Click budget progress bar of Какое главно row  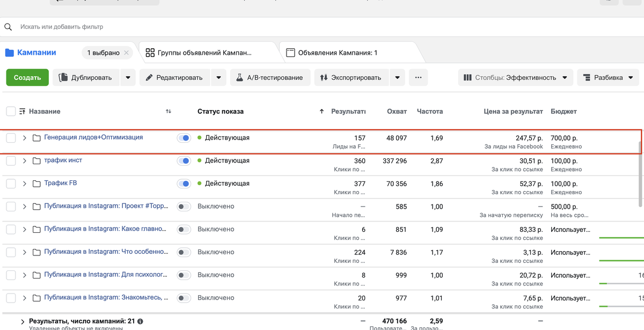pyautogui.click(x=621, y=237)
